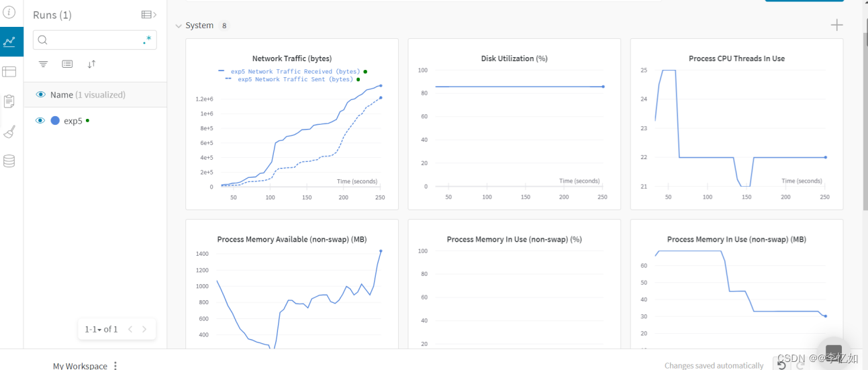
Task: Open the artifacts database sidebar icon
Action: [x=9, y=161]
